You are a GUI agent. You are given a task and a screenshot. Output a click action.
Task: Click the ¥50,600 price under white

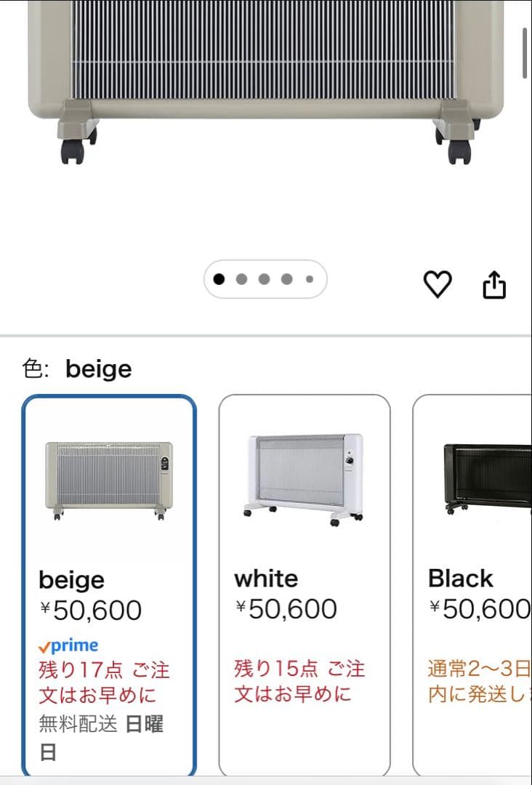coord(286,609)
